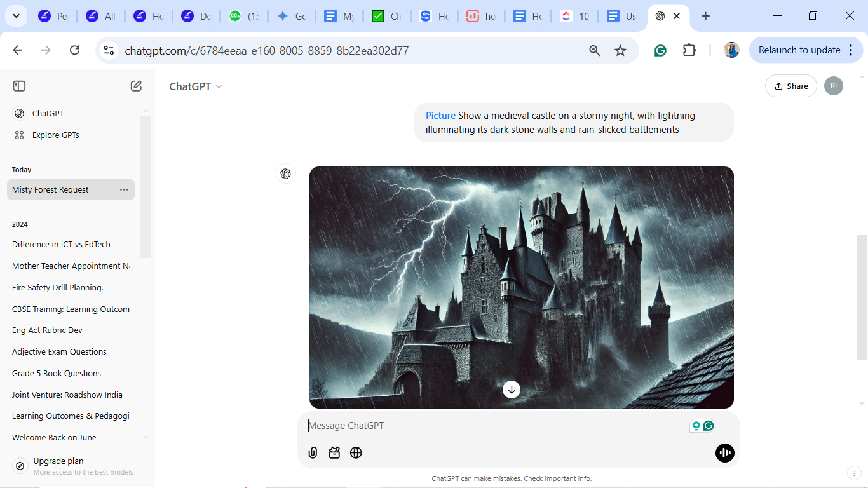The height and width of the screenshot is (488, 868).
Task: Open Welcome Back on June chat
Action: click(x=71, y=437)
